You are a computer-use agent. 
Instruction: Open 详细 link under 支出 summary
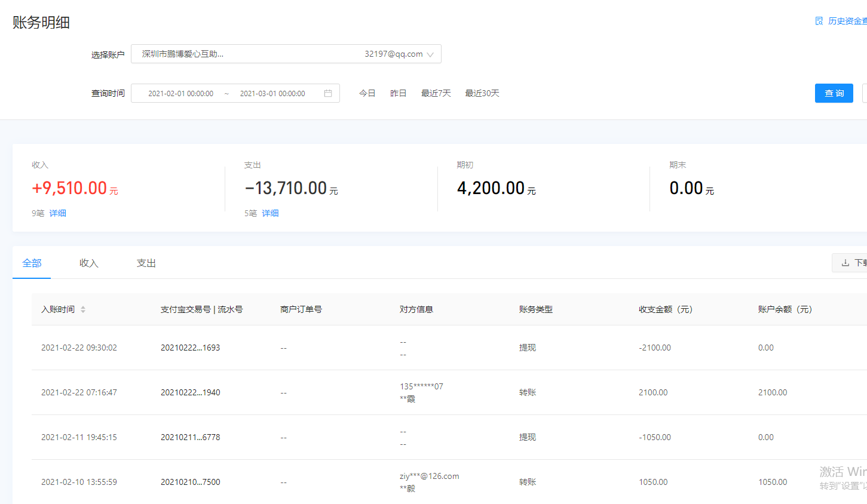coord(270,213)
